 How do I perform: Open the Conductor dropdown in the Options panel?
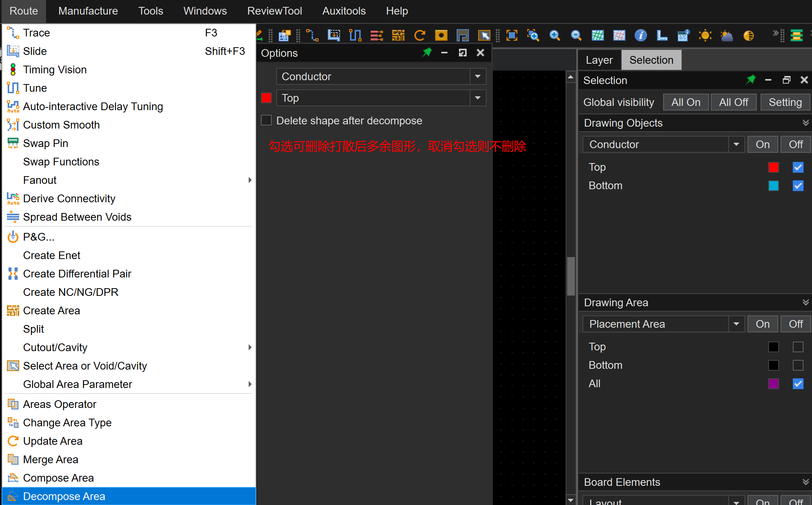[x=478, y=76]
